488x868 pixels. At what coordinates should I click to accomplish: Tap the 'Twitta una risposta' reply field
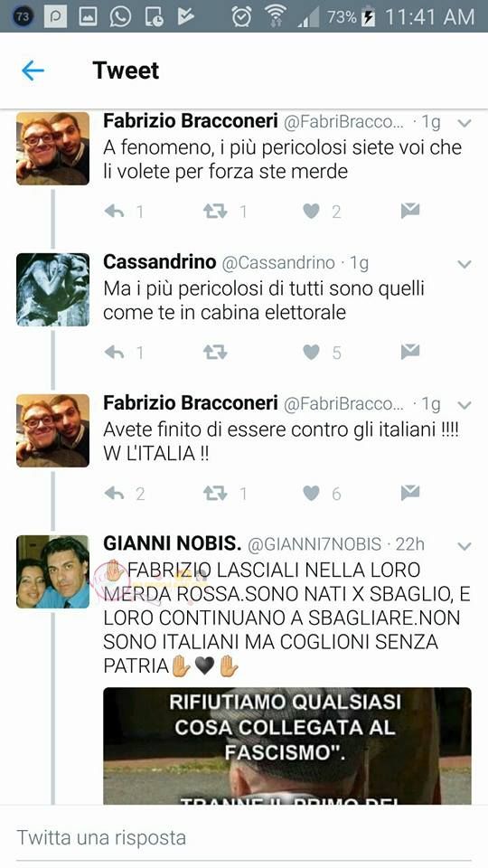(x=244, y=837)
